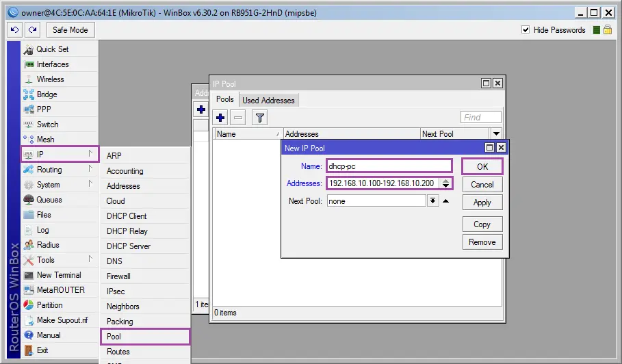622x364 pixels.
Task: Click the redo arrow icon in toolbar
Action: pyautogui.click(x=33, y=29)
